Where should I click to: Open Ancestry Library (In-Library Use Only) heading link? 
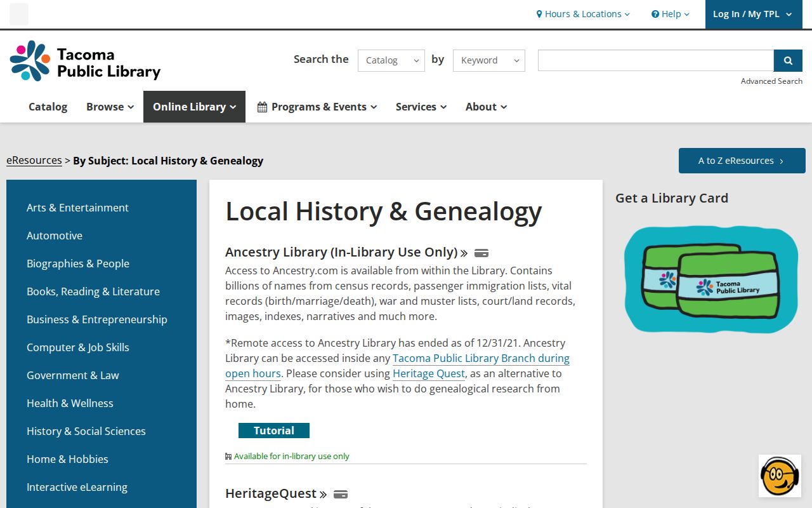[346, 252]
